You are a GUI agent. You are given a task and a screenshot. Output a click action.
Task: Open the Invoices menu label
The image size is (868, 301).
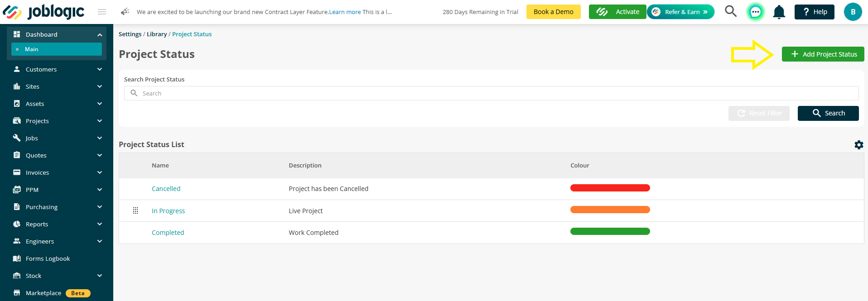coord(37,172)
